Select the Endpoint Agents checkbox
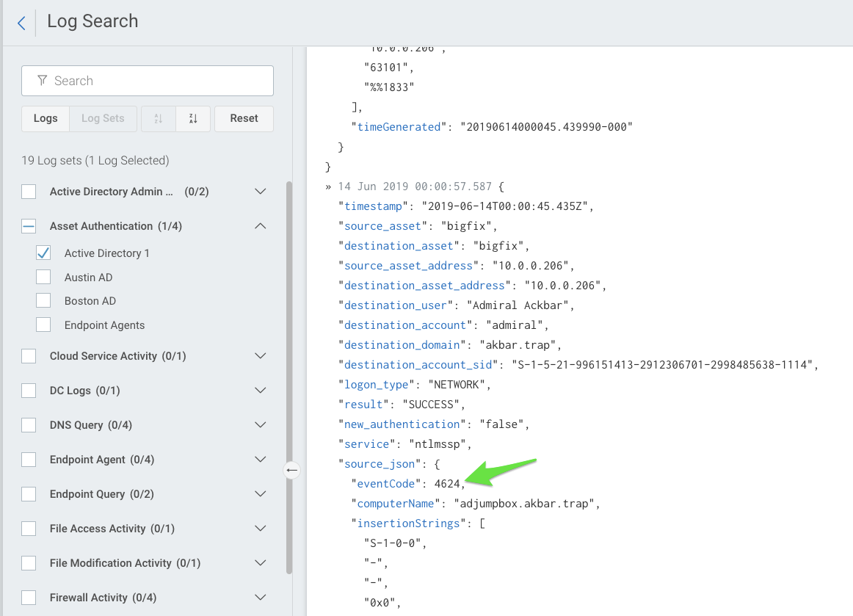853x616 pixels. pyautogui.click(x=43, y=325)
